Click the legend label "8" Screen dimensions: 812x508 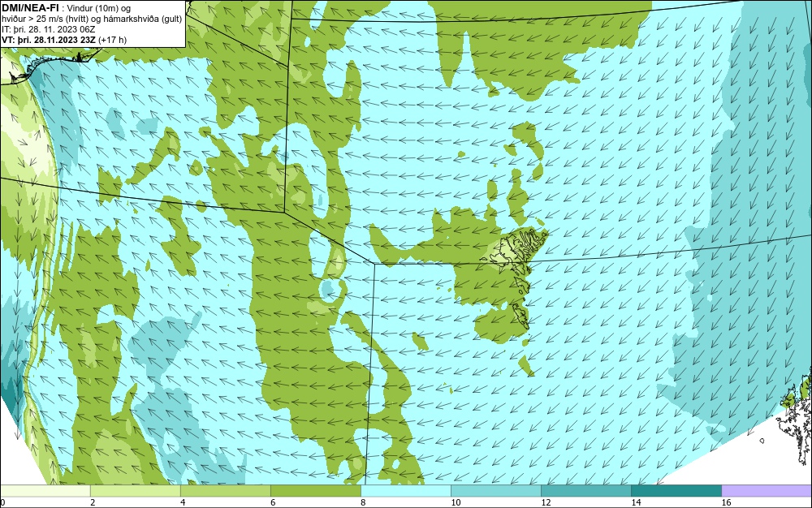coord(363,502)
